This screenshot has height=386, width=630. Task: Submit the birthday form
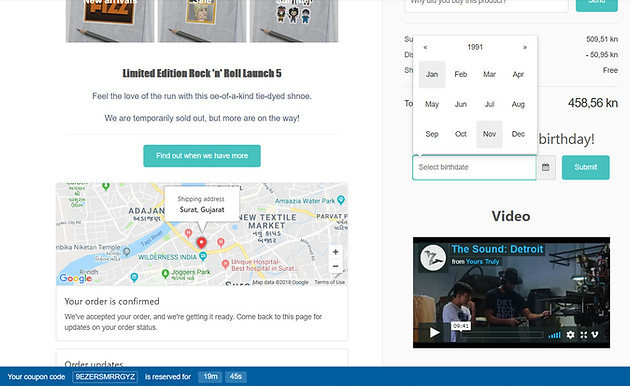(x=585, y=167)
